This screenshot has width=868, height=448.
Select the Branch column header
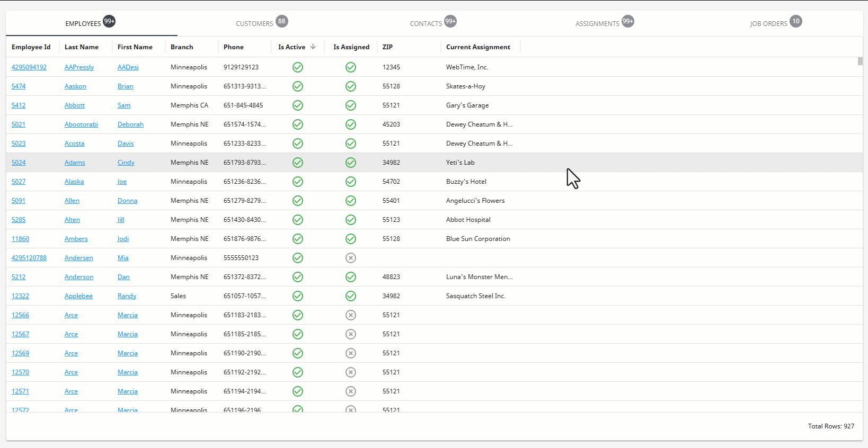pos(182,47)
